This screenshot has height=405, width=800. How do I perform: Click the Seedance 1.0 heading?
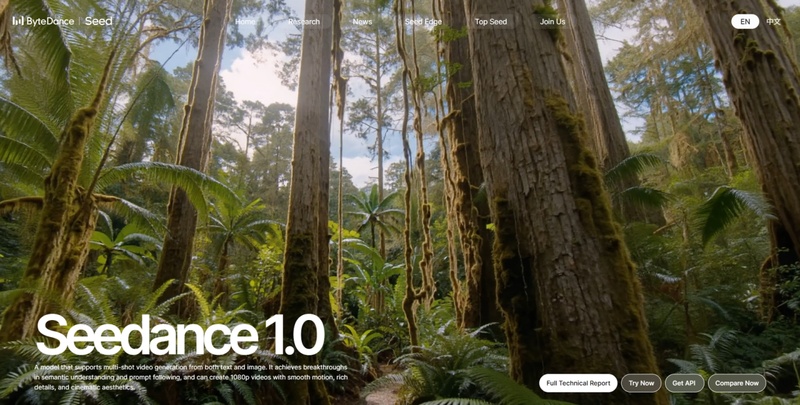[180, 335]
